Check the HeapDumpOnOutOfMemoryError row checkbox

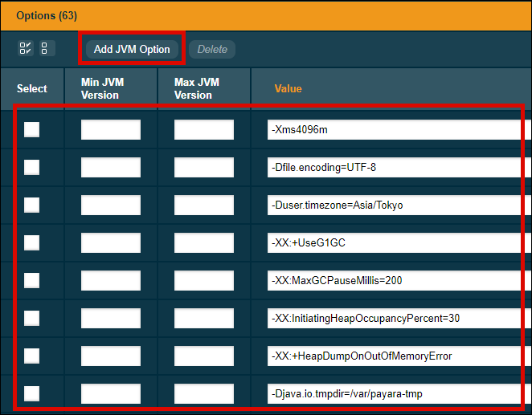click(x=31, y=356)
